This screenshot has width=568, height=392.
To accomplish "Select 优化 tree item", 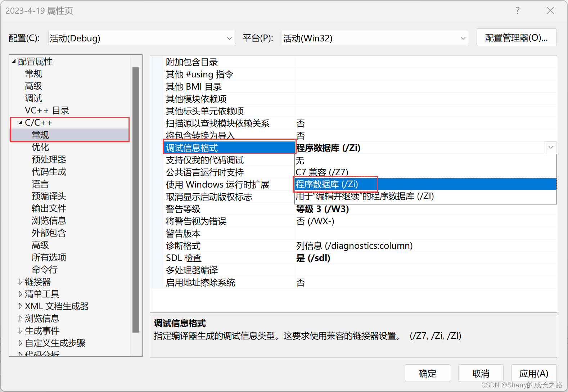I will tap(40, 147).
